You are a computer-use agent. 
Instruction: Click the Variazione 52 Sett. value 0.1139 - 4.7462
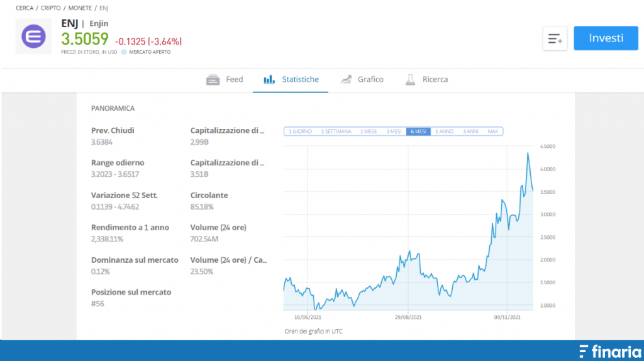click(115, 206)
